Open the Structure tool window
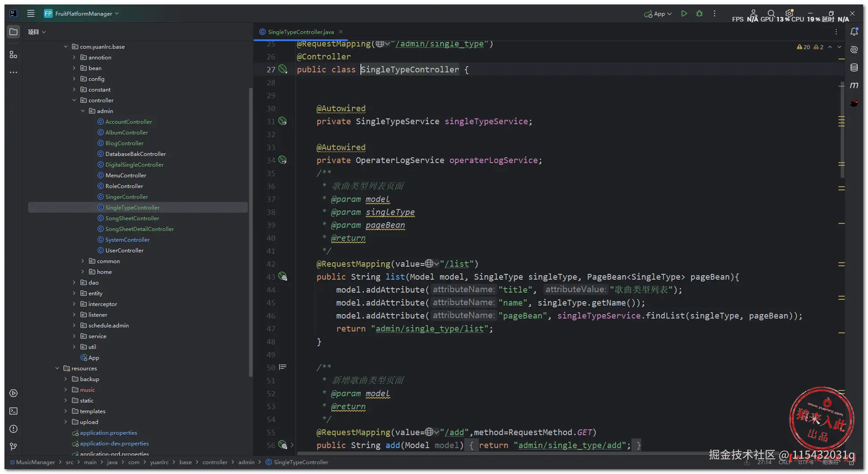This screenshot has width=868, height=474. click(x=13, y=55)
